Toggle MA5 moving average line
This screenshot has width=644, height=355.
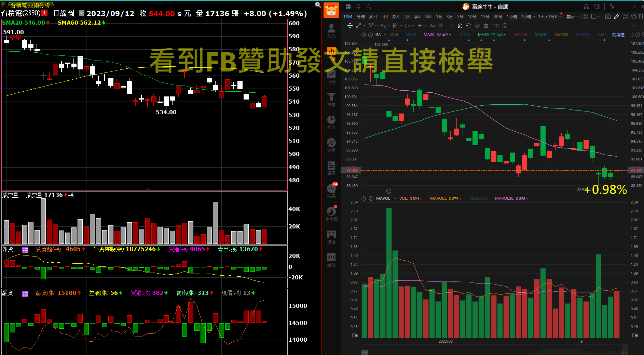(394, 35)
